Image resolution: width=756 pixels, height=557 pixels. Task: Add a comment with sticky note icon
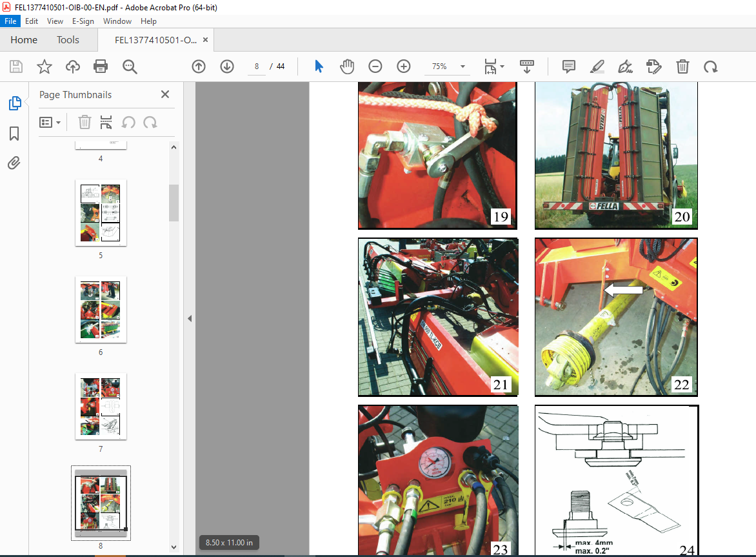[569, 66]
